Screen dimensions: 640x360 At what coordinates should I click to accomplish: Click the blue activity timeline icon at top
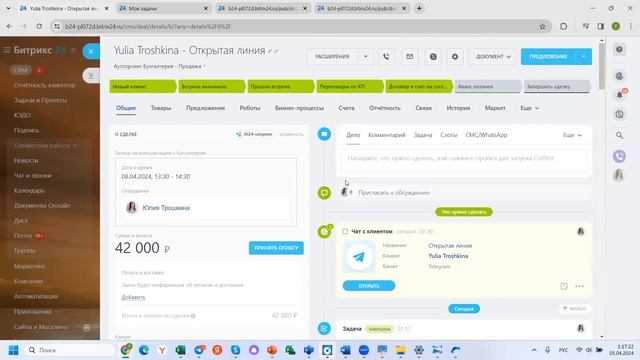[x=324, y=134]
